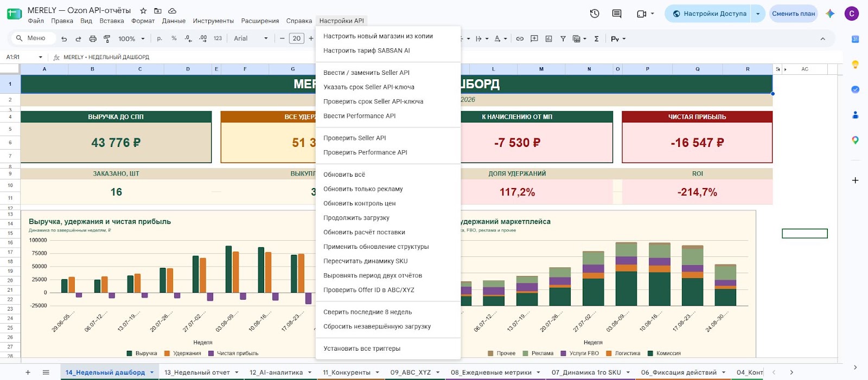Expand the hidden columns arrow near AC
Screen dimensions: 868x380
pos(786,69)
